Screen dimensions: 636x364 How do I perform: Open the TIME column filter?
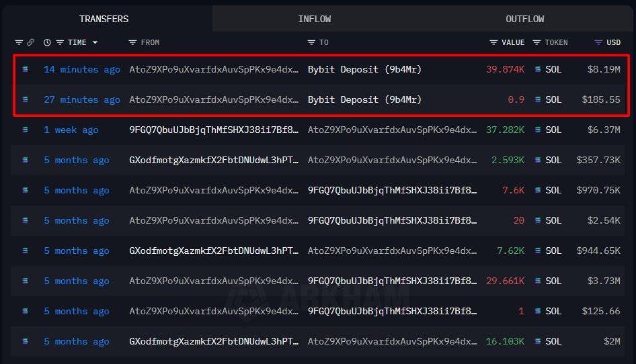pos(60,42)
